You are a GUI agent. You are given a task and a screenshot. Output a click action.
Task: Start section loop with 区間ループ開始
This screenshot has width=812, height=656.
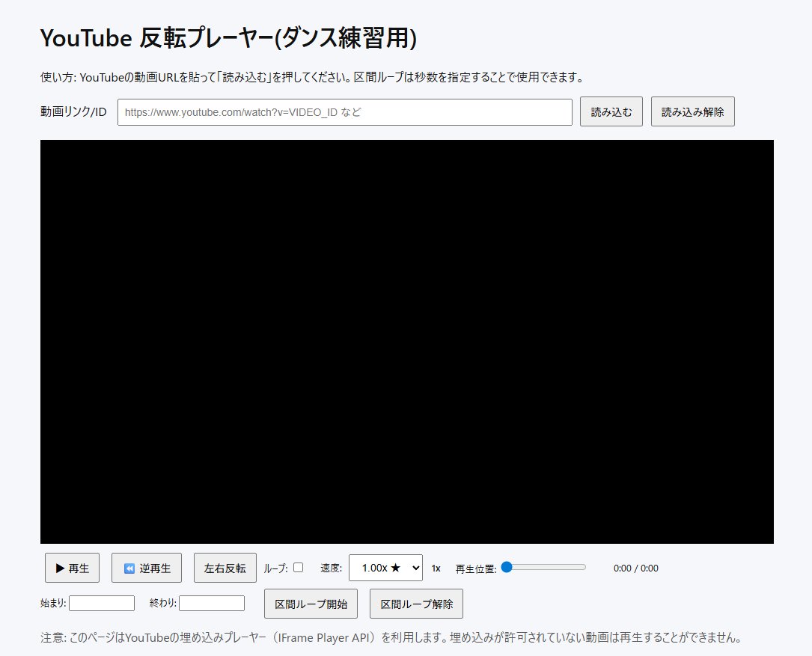[x=311, y=604]
